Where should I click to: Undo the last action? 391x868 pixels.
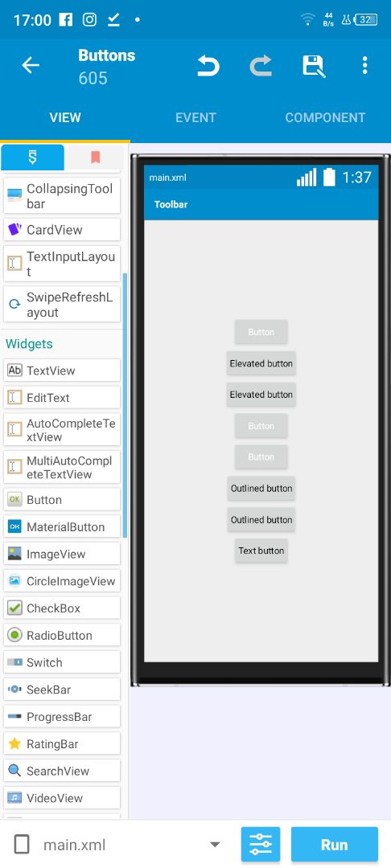tap(208, 66)
